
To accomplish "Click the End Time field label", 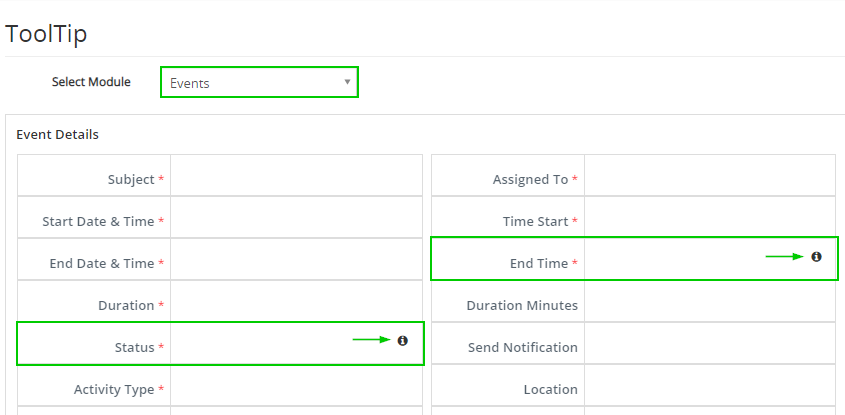I will point(539,264).
